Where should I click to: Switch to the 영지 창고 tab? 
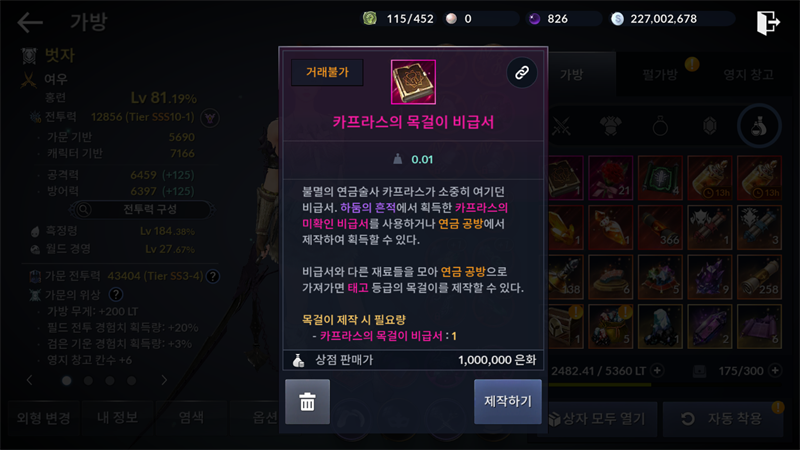tap(748, 75)
